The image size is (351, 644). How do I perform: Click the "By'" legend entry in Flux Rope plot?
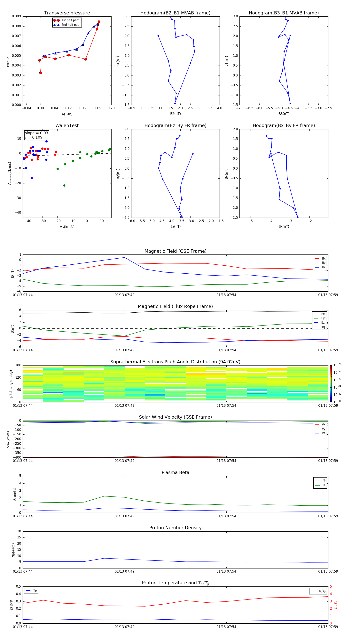[320, 318]
